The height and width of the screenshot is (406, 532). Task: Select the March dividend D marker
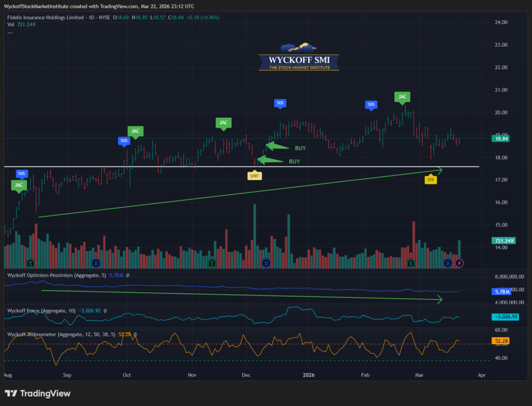click(x=448, y=263)
